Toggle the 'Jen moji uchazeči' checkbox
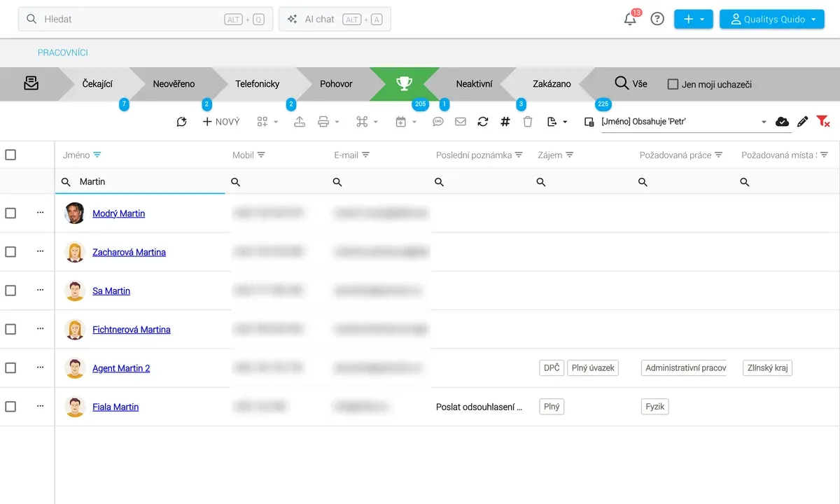 [x=673, y=84]
